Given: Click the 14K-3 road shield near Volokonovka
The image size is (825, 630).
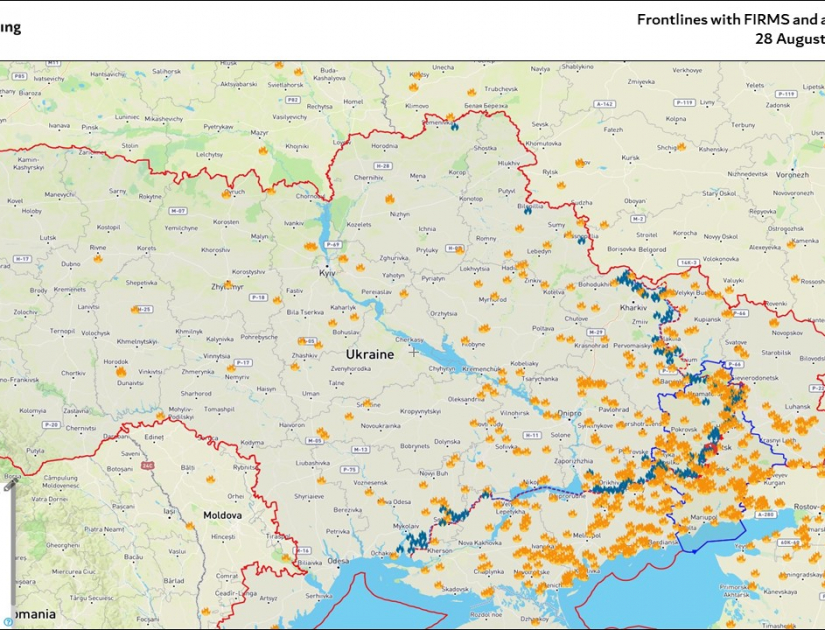Looking at the screenshot, I should pyautogui.click(x=689, y=263).
